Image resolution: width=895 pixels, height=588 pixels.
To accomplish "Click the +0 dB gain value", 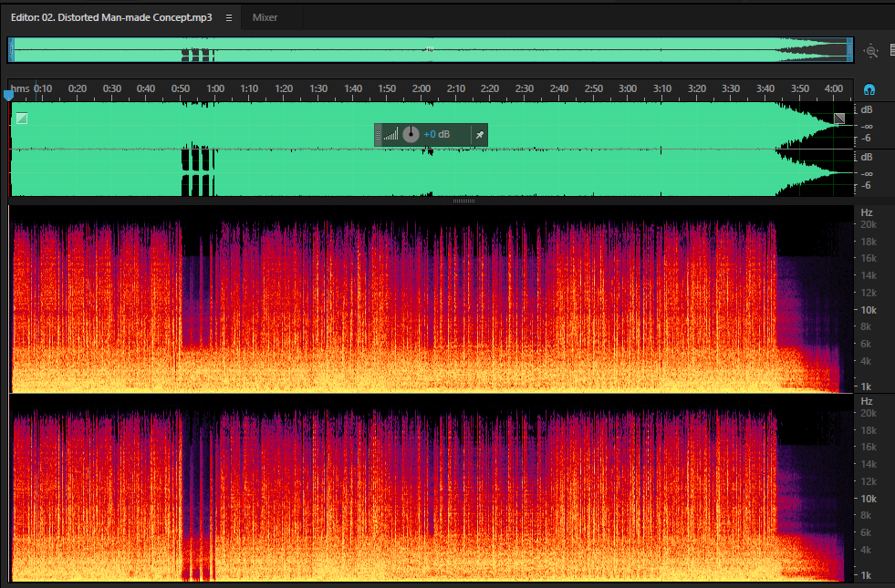I will coord(437,135).
